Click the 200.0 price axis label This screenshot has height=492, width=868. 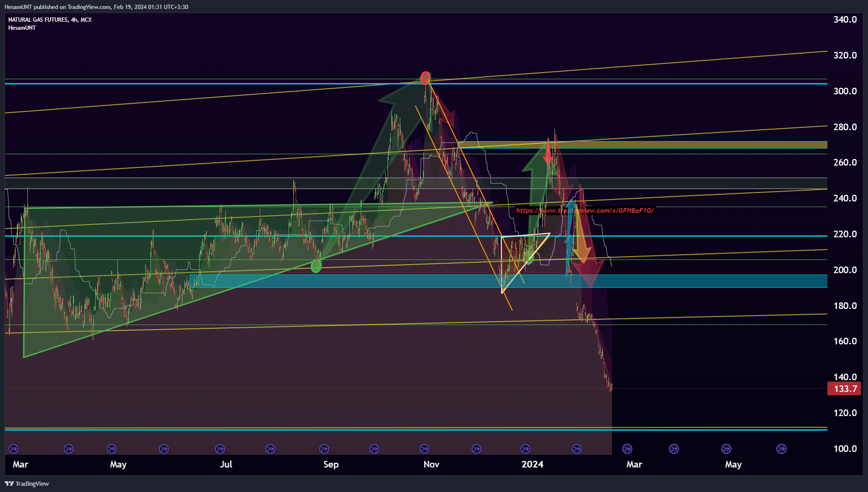[845, 270]
